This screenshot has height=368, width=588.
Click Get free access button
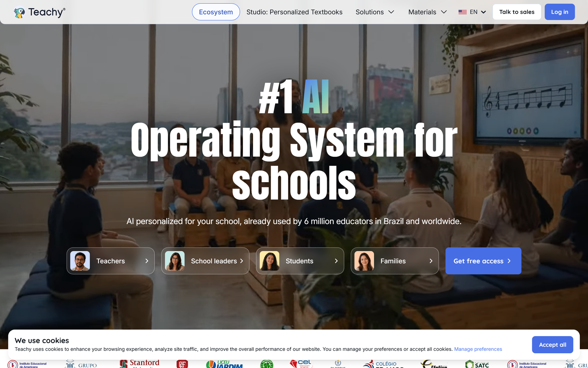(x=483, y=261)
